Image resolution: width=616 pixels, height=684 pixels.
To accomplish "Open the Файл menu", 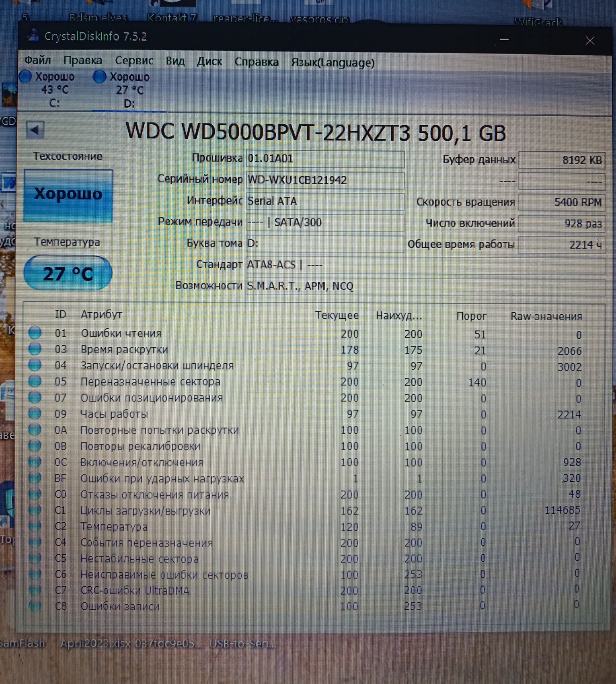I will point(38,60).
